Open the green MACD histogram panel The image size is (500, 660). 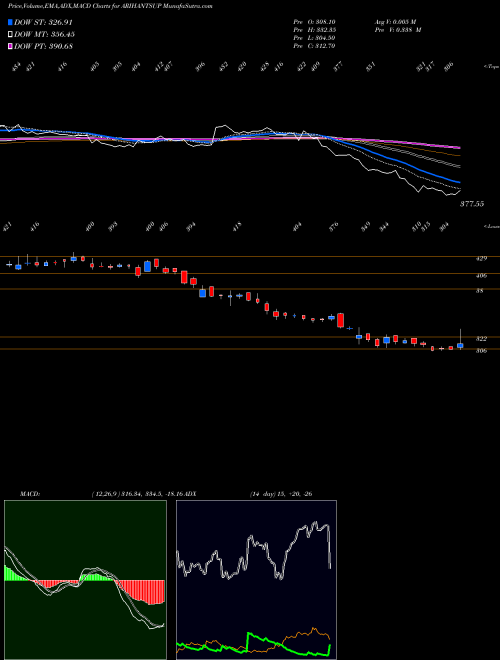click(x=85, y=580)
